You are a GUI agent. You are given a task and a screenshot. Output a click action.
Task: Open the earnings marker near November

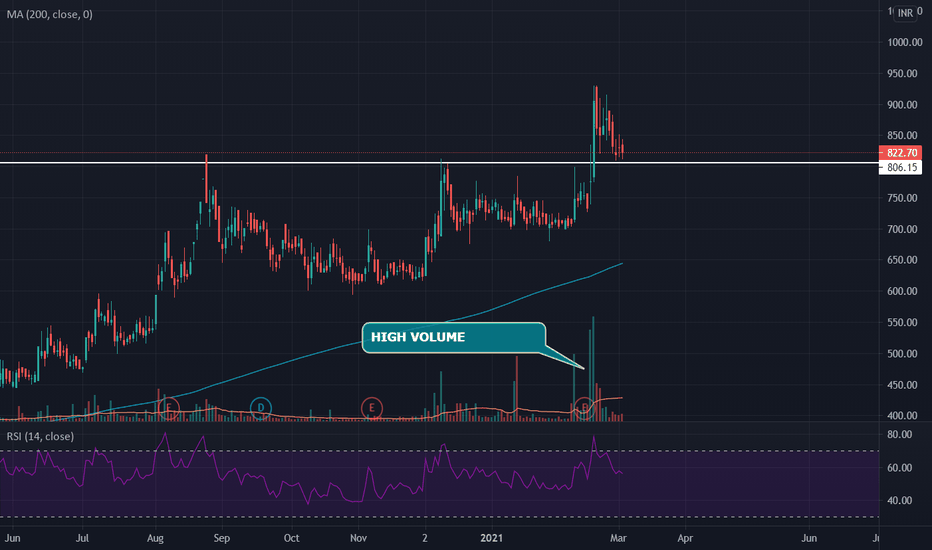371,408
